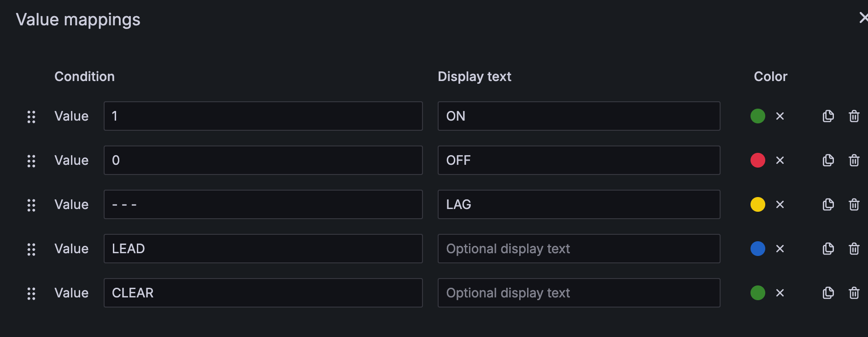Copy the LAG mapping row

click(x=828, y=204)
